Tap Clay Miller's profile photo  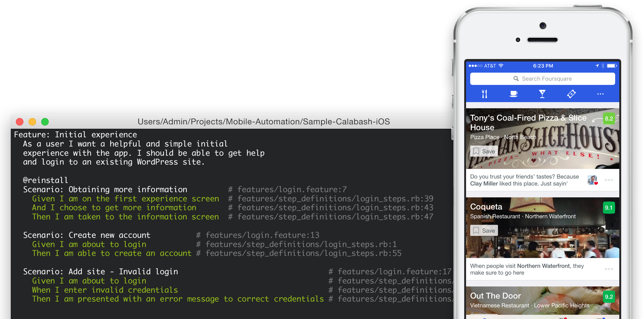pos(592,180)
